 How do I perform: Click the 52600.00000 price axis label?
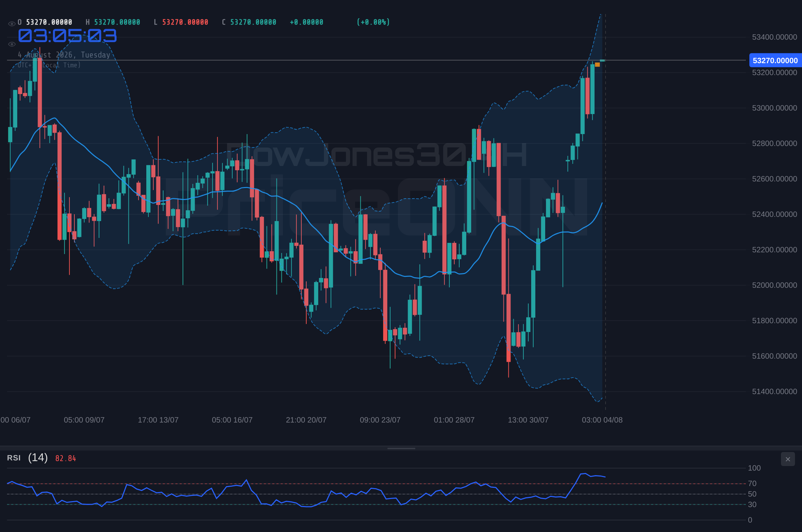coord(775,179)
